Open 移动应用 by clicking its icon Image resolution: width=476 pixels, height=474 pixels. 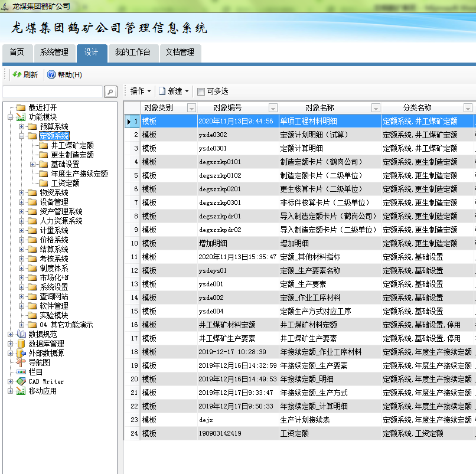[x=21, y=390]
